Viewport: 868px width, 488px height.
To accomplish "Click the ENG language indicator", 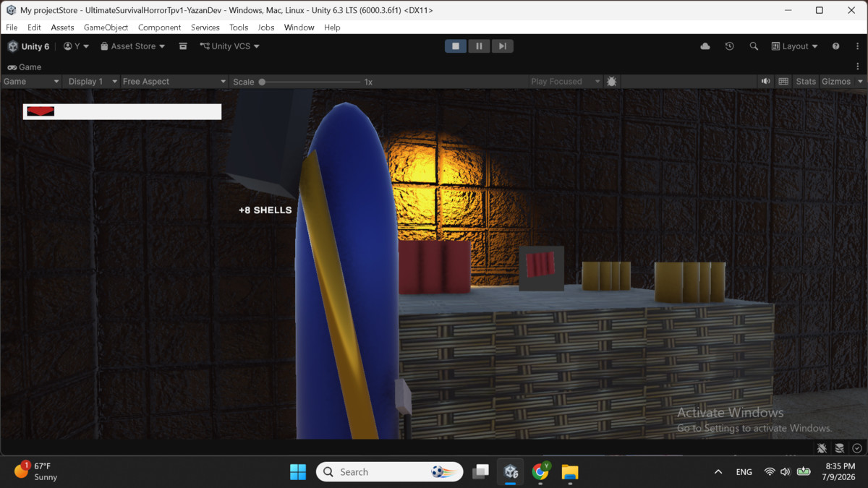I will tap(744, 472).
